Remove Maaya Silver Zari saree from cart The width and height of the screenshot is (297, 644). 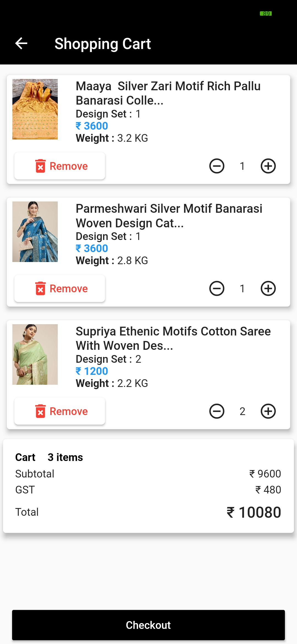coord(60,166)
